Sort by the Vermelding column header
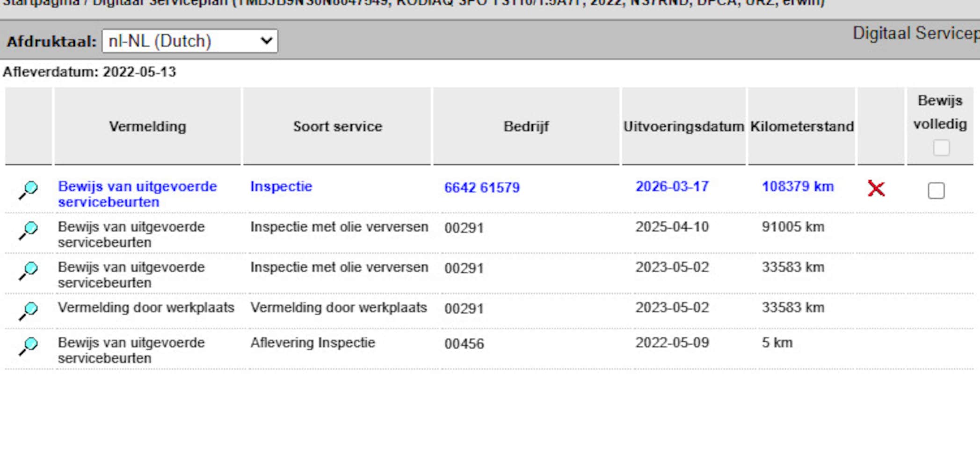This screenshot has width=980, height=449. click(x=147, y=126)
